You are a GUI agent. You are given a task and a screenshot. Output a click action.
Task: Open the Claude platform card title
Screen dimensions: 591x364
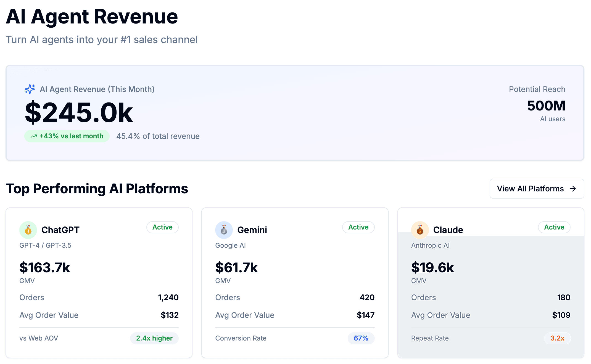448,230
